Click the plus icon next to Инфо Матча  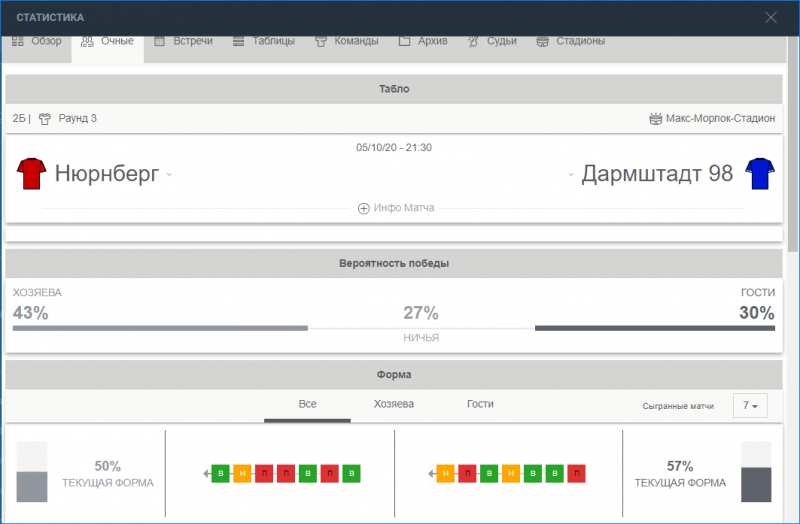pos(363,208)
